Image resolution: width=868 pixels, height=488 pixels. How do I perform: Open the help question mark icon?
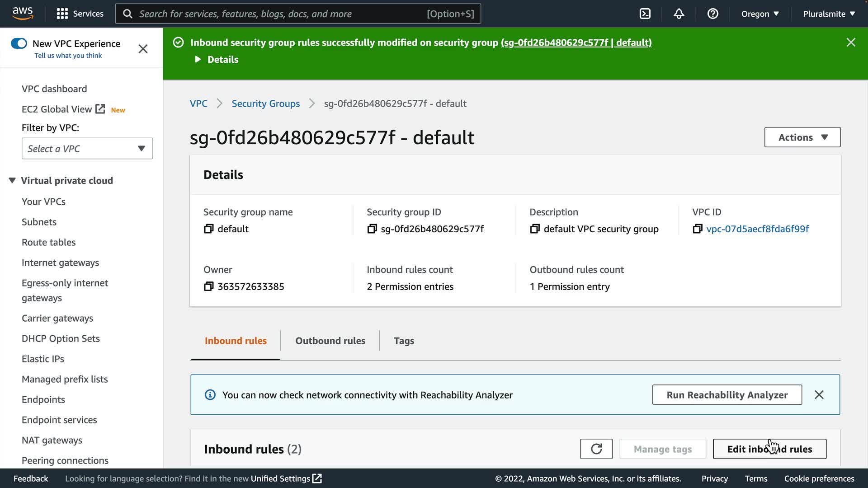pos(712,14)
